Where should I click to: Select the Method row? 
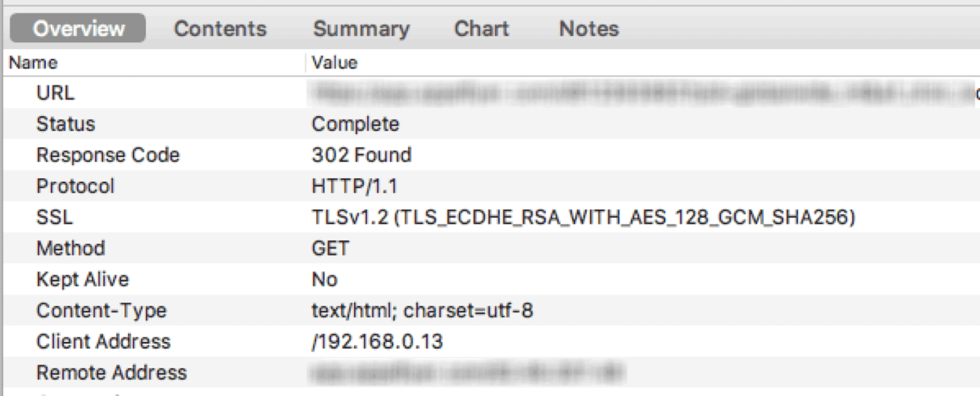coord(492,248)
